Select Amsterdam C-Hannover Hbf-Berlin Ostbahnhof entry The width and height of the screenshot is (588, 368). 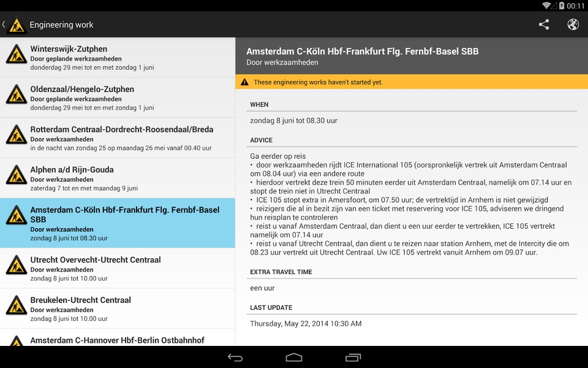tap(118, 337)
